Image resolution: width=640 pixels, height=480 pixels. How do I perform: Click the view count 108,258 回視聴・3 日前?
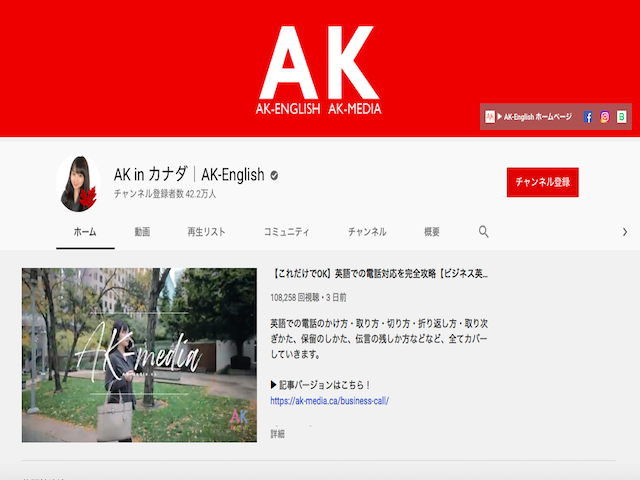coord(308,298)
